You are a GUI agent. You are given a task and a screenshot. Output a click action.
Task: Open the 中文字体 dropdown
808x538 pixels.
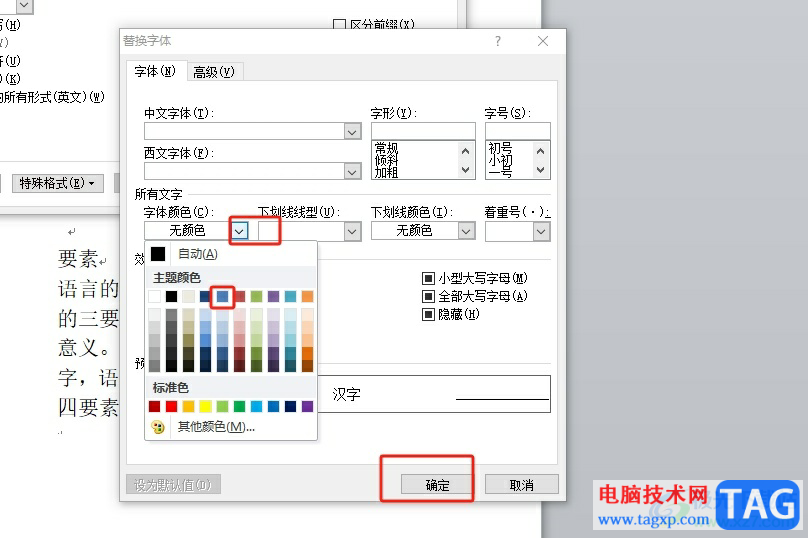pos(352,132)
